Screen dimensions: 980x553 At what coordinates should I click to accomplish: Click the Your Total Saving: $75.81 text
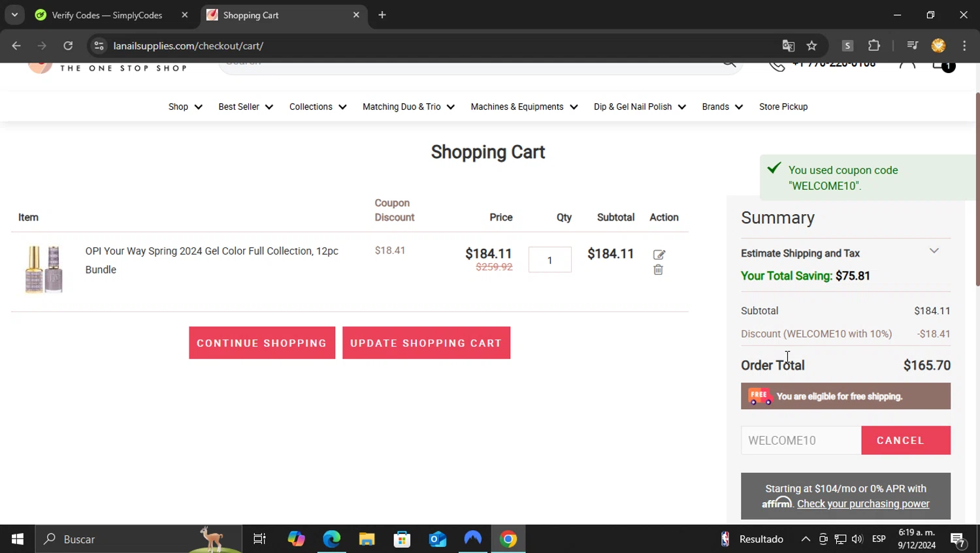(x=805, y=276)
